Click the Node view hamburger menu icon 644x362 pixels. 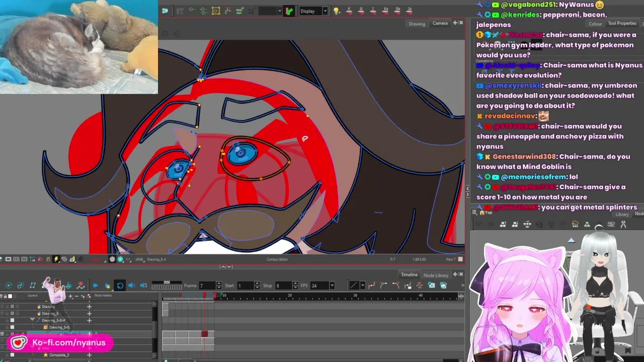tap(474, 212)
